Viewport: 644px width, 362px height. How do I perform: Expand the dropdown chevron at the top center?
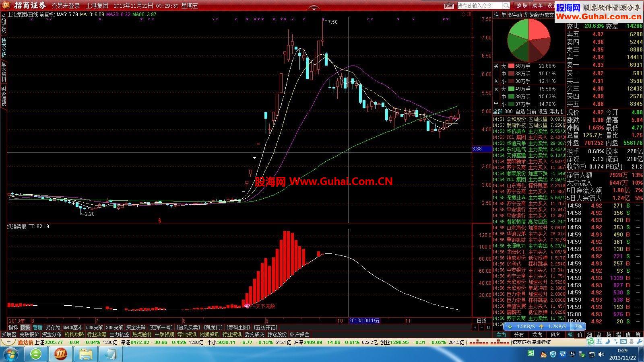(x=314, y=8)
